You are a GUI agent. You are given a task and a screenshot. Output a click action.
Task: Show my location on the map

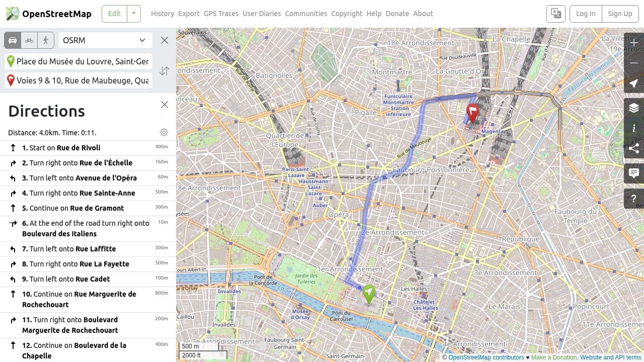pos(634,83)
